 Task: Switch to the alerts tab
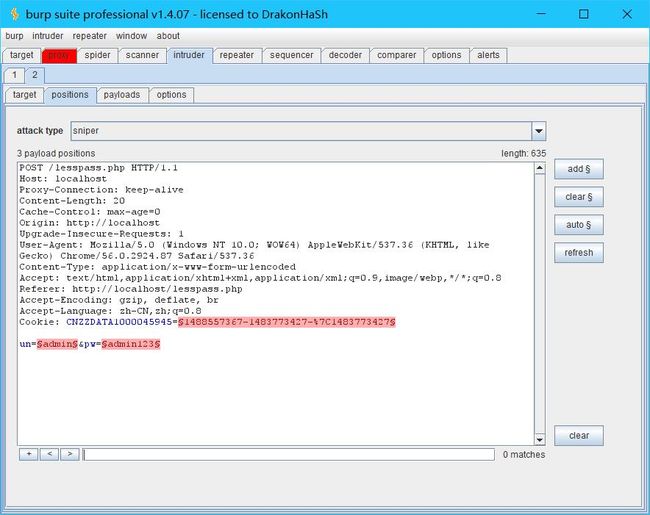coord(488,55)
